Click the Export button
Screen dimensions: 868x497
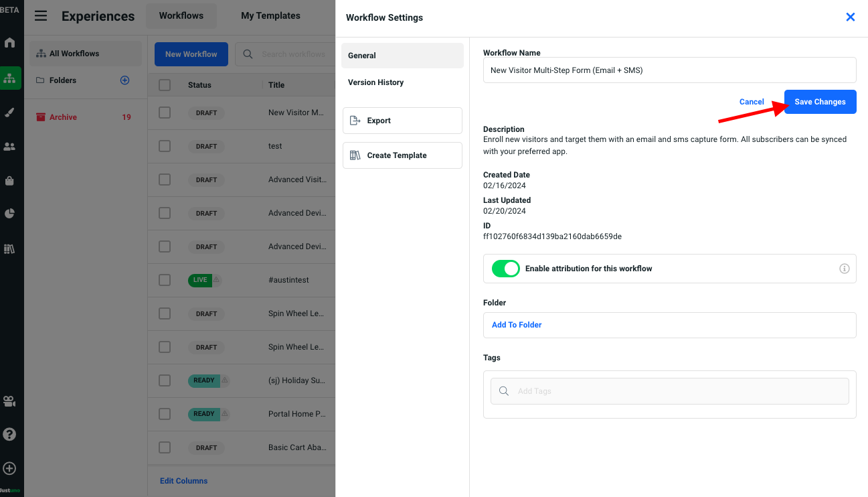402,121
